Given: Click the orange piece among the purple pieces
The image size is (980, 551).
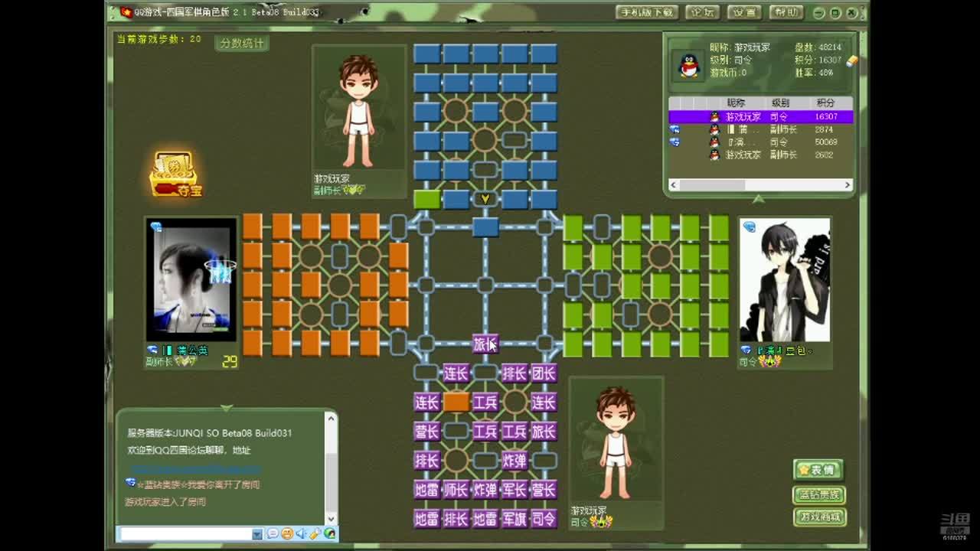Looking at the screenshot, I should tap(456, 403).
